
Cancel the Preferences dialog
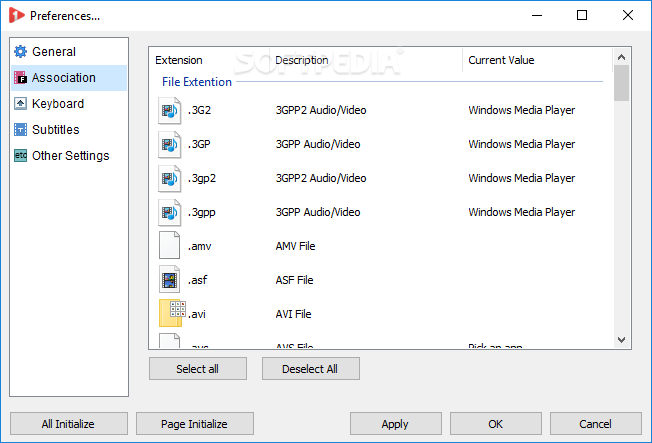coord(595,423)
